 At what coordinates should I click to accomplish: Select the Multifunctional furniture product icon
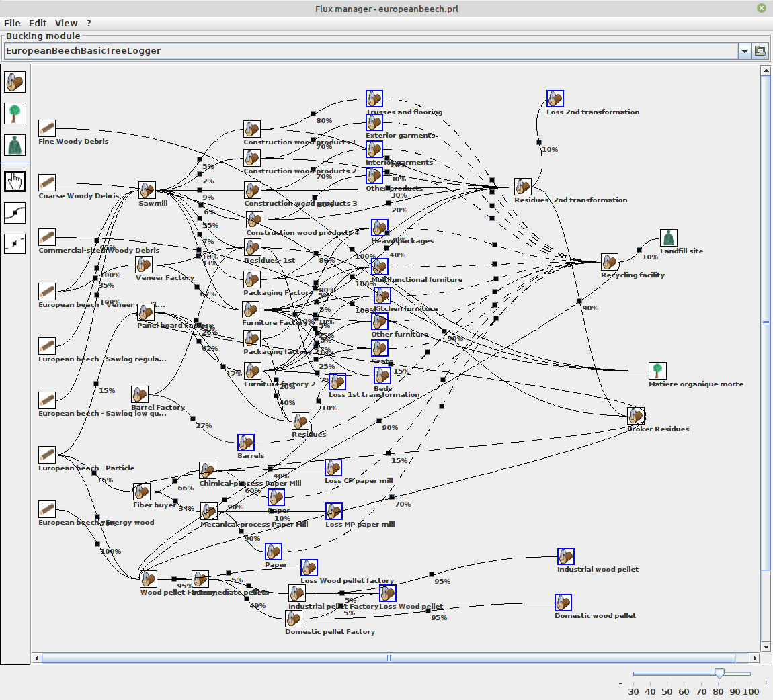(380, 267)
